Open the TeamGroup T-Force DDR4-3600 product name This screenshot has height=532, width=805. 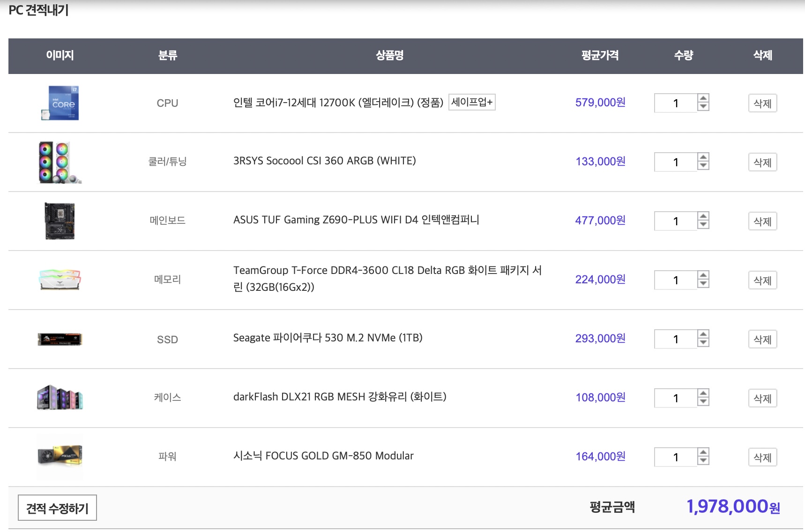click(388, 279)
